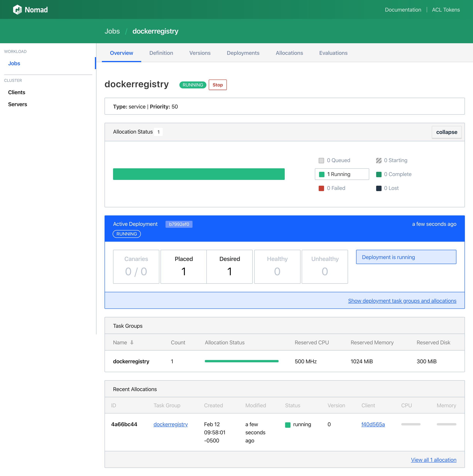Open ACL Tokens page
Screen dimensions: 473x476
point(446,10)
